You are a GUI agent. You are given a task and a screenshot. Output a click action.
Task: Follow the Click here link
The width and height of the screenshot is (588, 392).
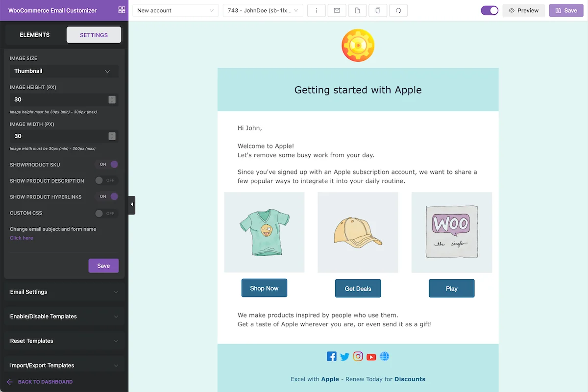pyautogui.click(x=22, y=238)
